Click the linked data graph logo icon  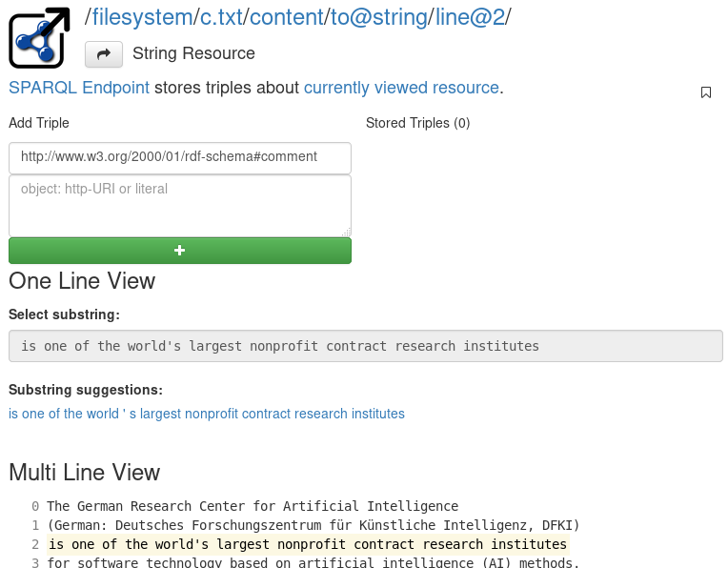point(39,37)
